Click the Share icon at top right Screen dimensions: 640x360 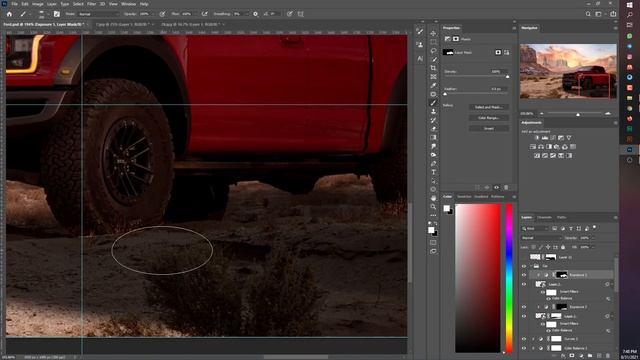613,14
